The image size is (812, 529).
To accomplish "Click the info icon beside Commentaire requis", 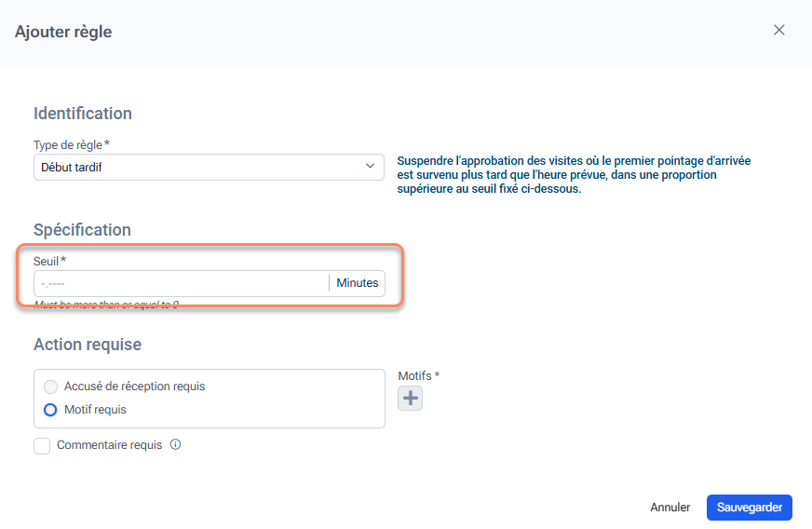I will click(x=175, y=445).
